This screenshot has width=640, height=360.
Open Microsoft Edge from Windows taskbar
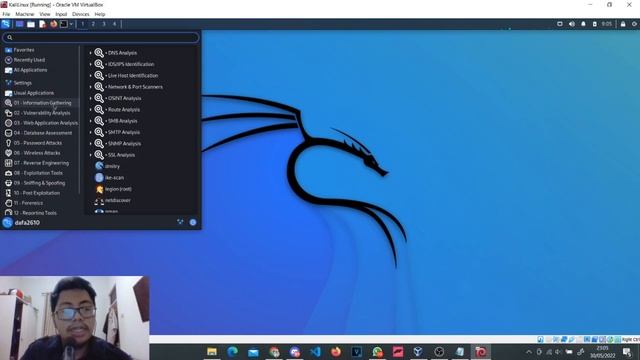pos(233,352)
